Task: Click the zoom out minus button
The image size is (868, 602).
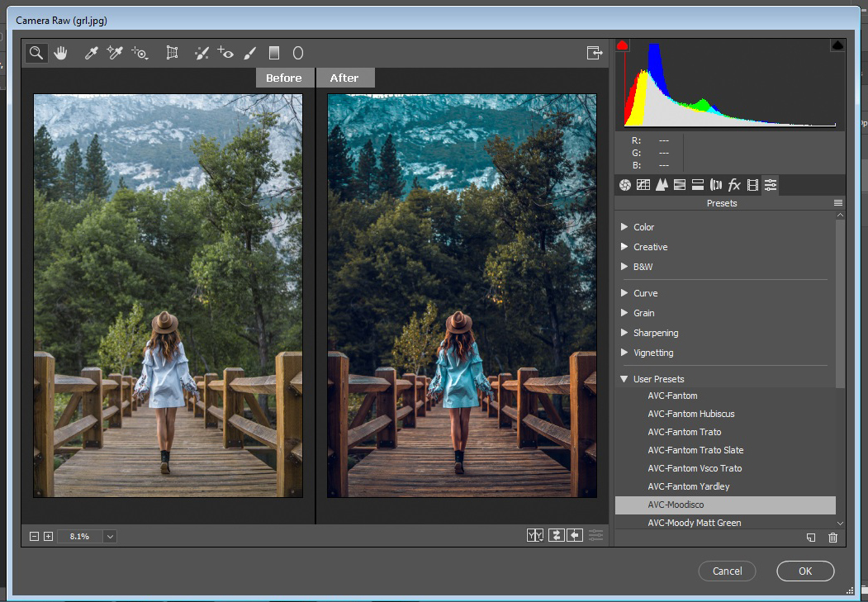Action: tap(34, 536)
